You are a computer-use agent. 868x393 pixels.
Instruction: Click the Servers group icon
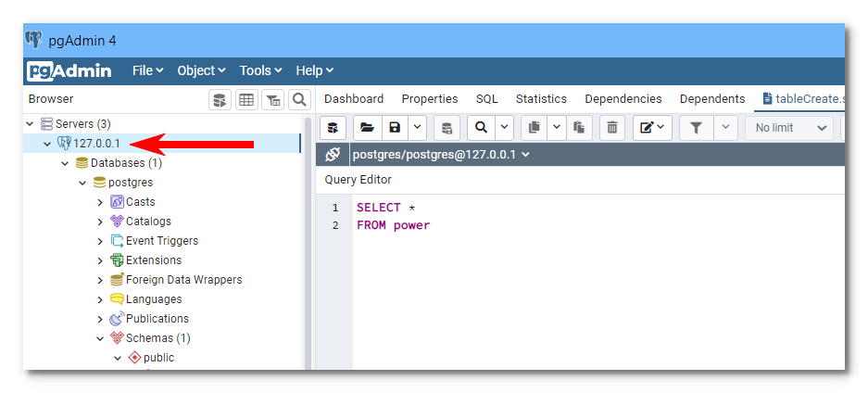click(46, 124)
